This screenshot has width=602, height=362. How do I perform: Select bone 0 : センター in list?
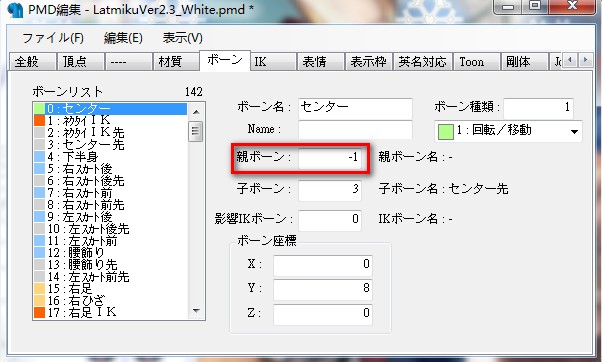(x=110, y=109)
